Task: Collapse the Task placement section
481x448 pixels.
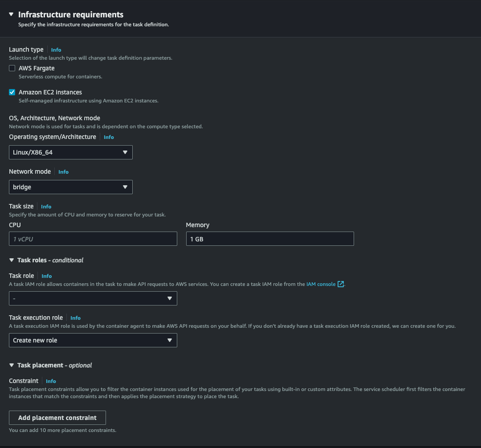Action: (x=12, y=365)
